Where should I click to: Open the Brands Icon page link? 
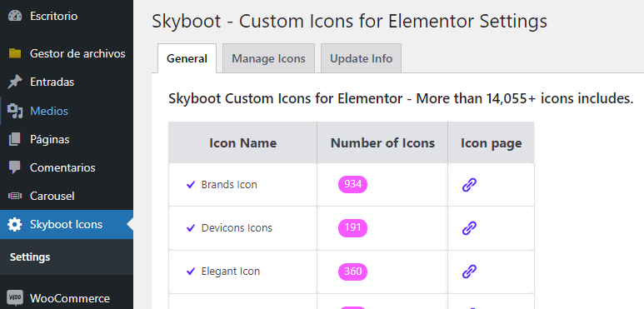pos(469,185)
